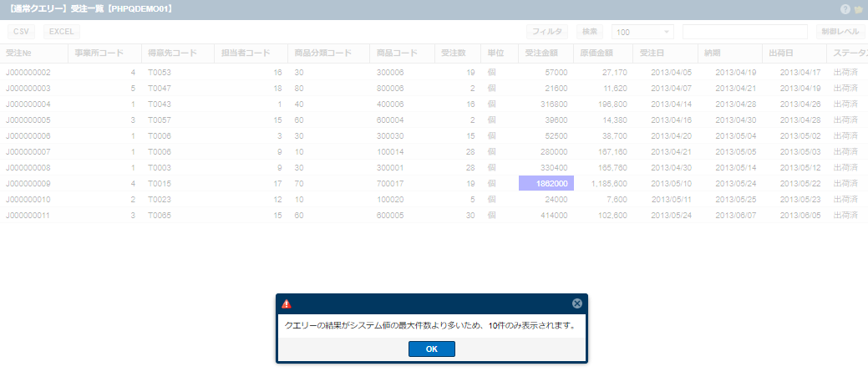The width and height of the screenshot is (868, 382).
Task: Click the 単位 column header
Action: coord(500,53)
